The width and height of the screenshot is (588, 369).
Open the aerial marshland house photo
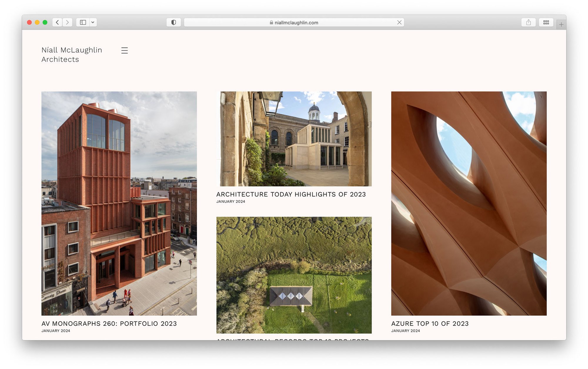pyautogui.click(x=294, y=275)
